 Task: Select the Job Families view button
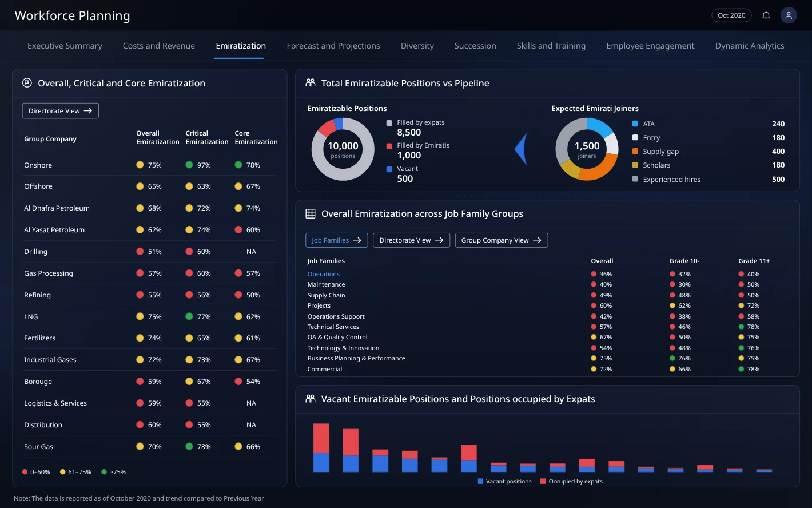tap(336, 240)
